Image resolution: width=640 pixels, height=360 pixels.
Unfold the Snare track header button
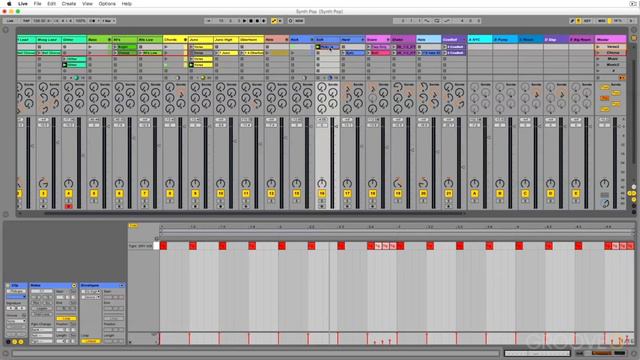388,40
